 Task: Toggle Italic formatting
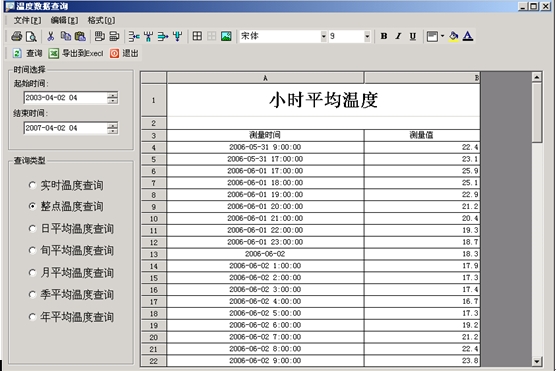398,36
